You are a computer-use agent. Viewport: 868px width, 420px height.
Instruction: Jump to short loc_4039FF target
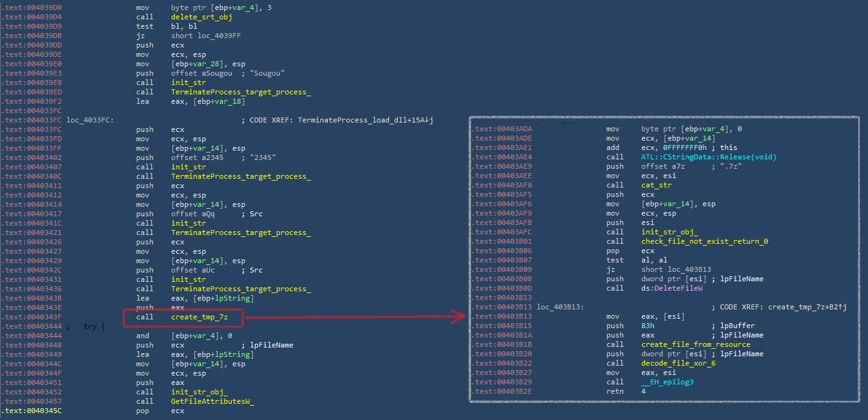click(206, 36)
